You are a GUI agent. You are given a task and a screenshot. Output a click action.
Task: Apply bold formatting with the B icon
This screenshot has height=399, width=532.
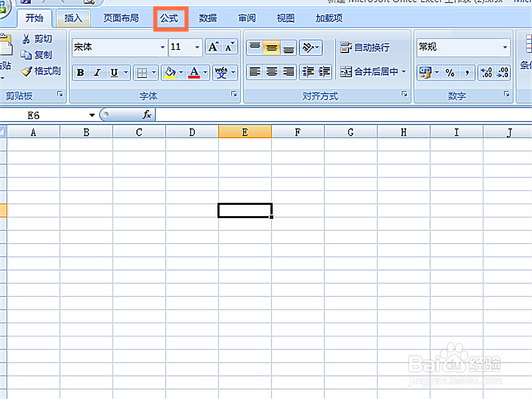(x=80, y=72)
